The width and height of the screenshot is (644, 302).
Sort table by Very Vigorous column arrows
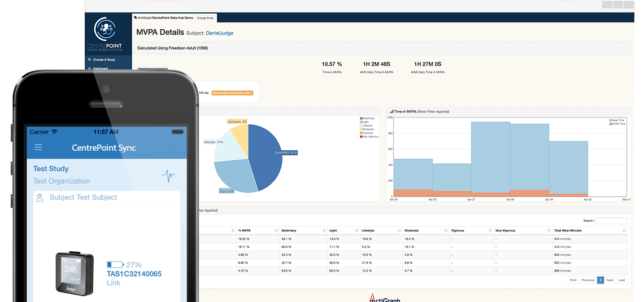[549, 231]
